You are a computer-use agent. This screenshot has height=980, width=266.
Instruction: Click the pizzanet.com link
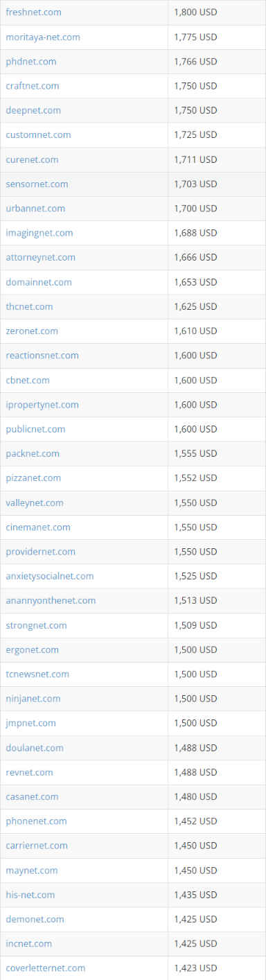pos(33,478)
